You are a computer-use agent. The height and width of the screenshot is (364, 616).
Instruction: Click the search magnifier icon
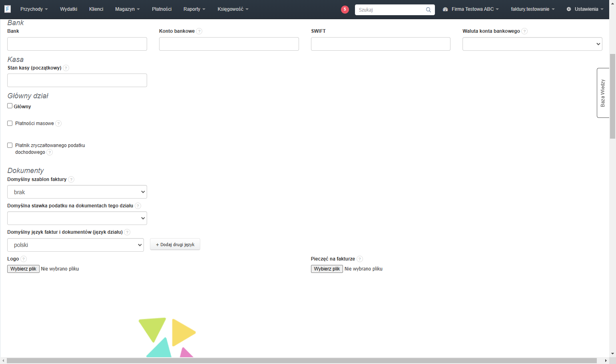pos(429,10)
